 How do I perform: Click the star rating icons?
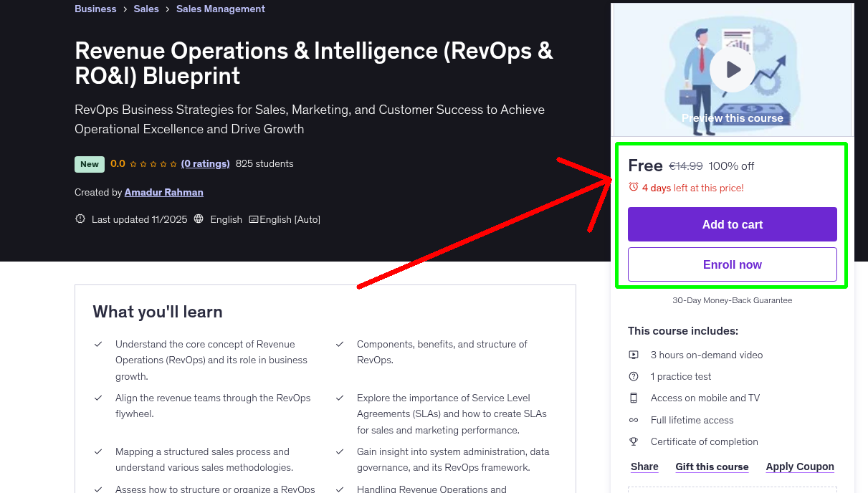click(152, 163)
